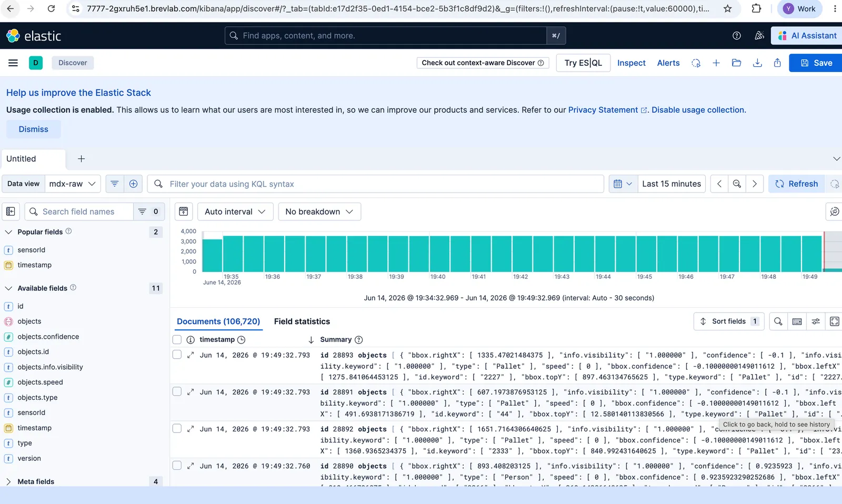842x504 pixels.
Task: Open table display options
Action: click(816, 321)
